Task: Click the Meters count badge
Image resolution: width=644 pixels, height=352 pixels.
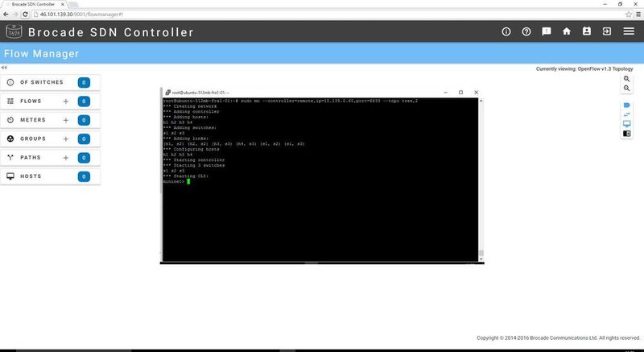Action: point(84,120)
